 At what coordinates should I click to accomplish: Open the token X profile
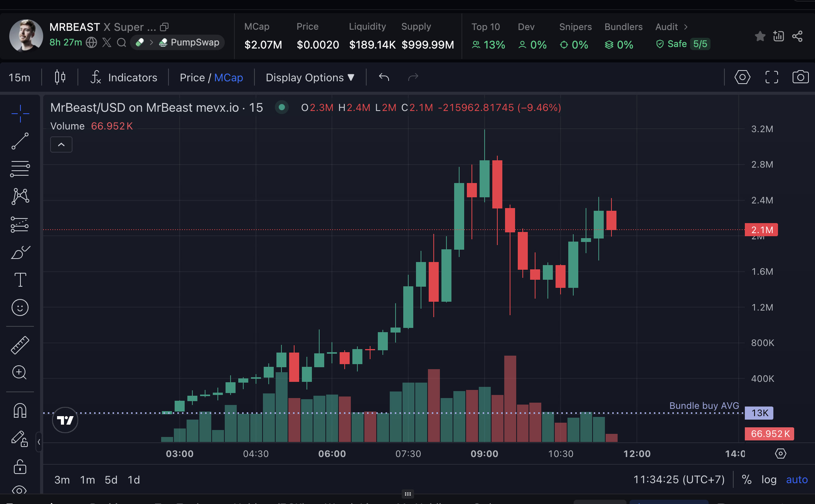click(x=107, y=42)
